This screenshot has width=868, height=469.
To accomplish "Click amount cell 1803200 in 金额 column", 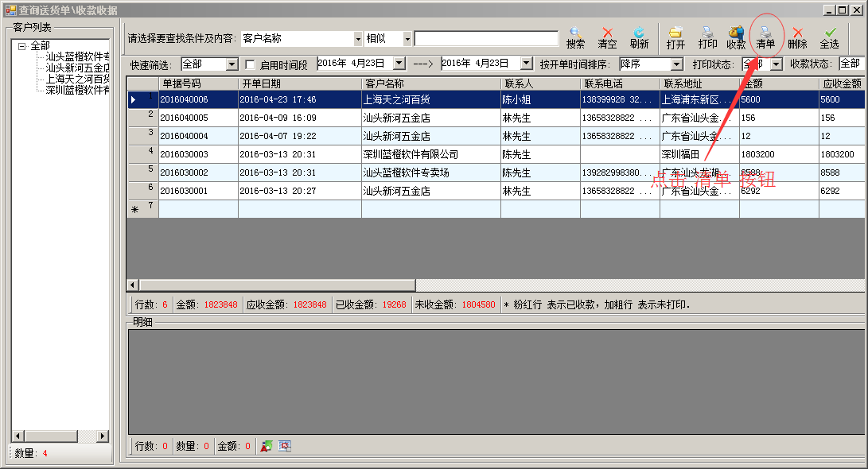I will point(779,154).
